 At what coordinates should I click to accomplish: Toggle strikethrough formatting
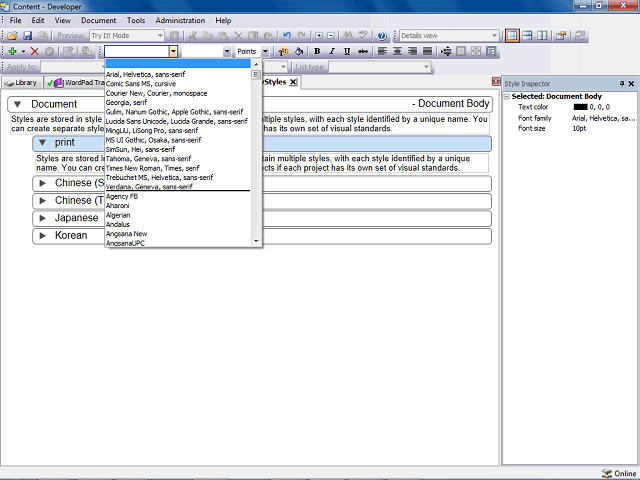click(x=362, y=51)
